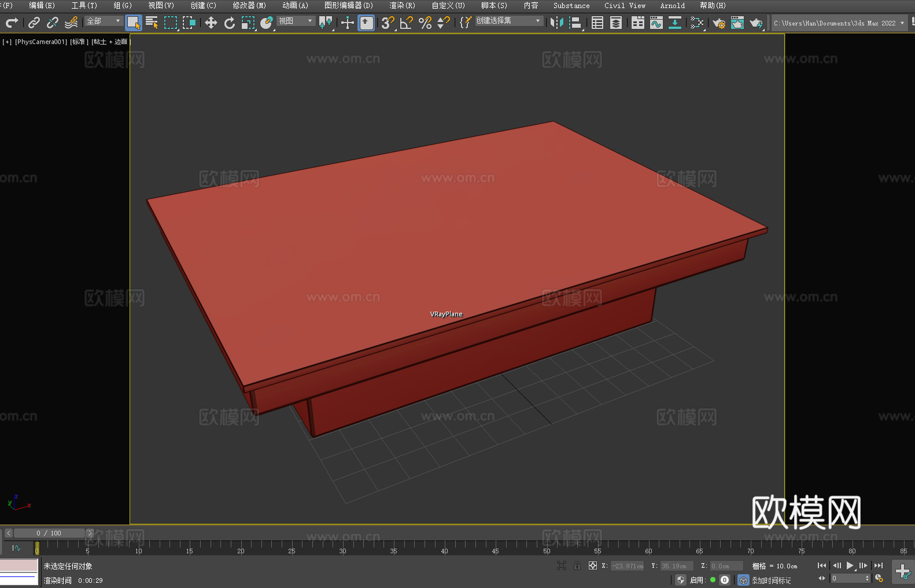Click the Mirror tool icon

(557, 23)
